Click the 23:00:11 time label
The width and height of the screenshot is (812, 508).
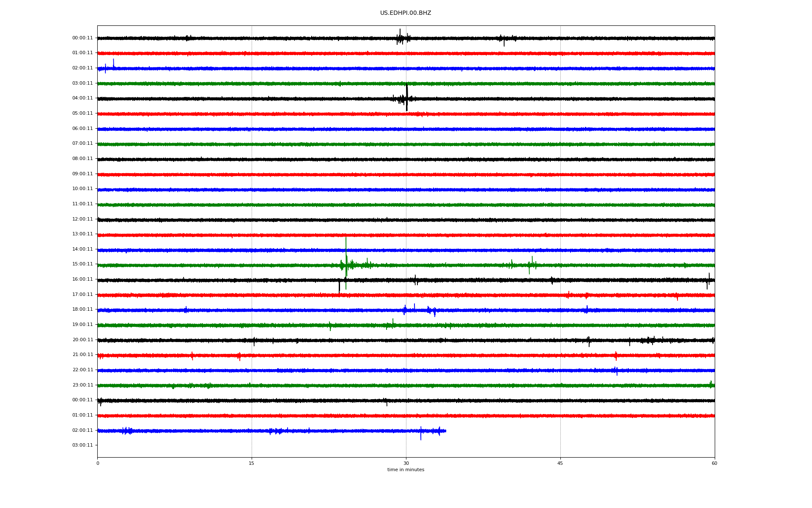[82, 385]
